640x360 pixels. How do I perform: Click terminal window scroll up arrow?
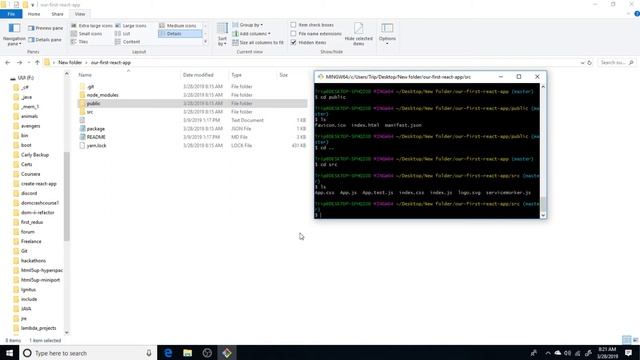pyautogui.click(x=543, y=87)
